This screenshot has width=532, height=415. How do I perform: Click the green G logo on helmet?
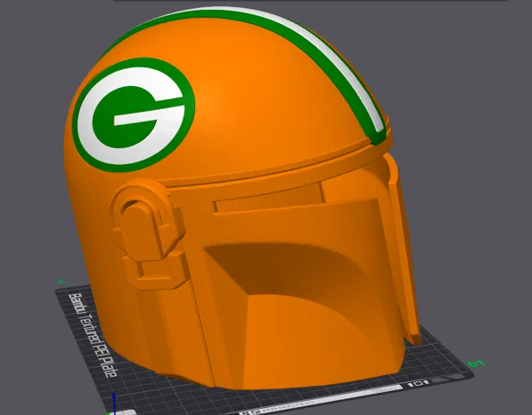tap(133, 115)
